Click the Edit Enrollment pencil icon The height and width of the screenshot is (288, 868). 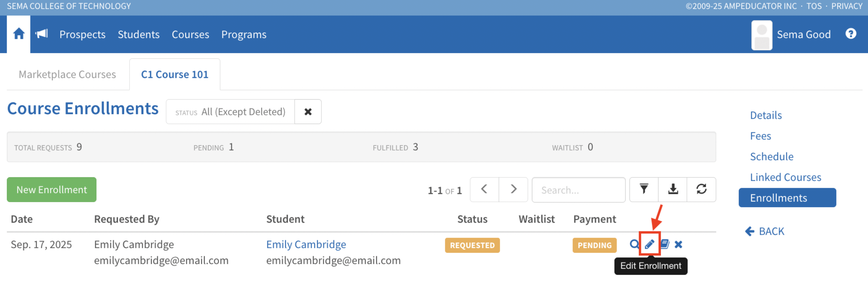649,244
